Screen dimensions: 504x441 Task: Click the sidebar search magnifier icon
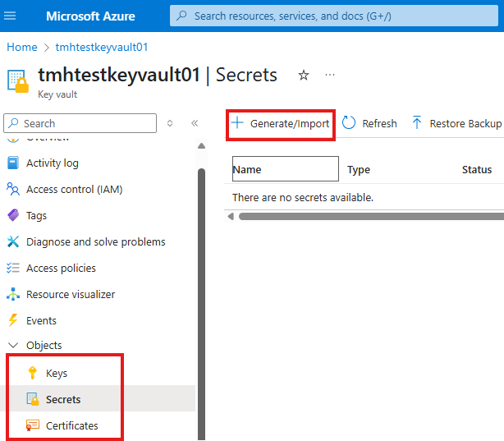point(13,123)
